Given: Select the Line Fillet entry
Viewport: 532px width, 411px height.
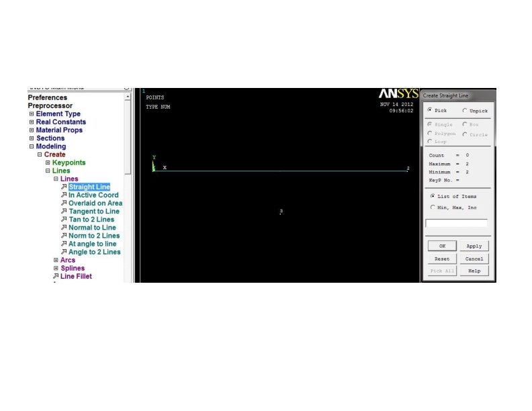Looking at the screenshot, I should tap(76, 277).
